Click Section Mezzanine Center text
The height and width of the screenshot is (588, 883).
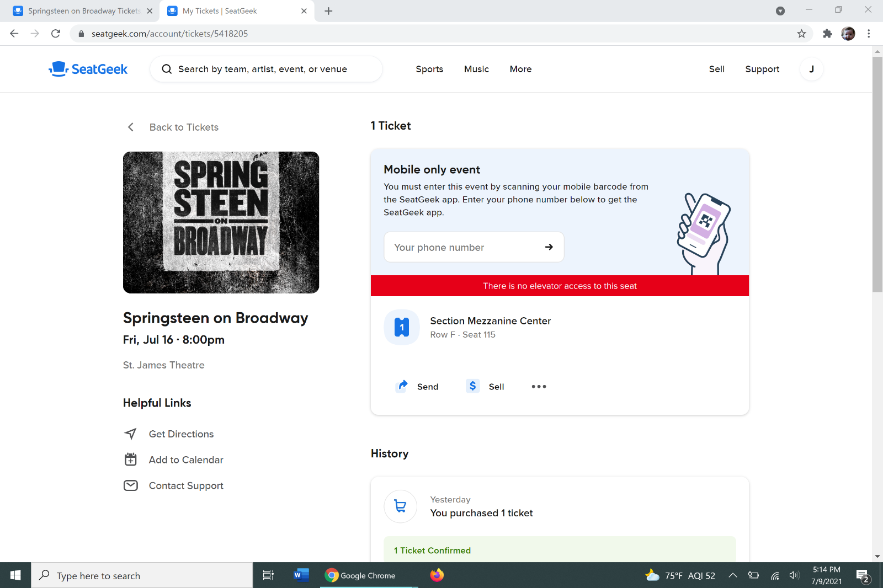(490, 321)
